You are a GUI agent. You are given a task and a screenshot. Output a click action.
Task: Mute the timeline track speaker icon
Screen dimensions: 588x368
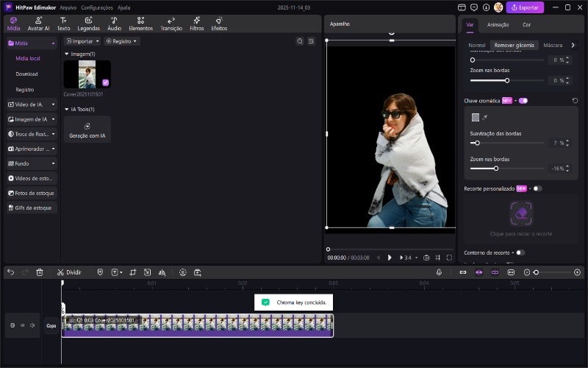click(32, 325)
